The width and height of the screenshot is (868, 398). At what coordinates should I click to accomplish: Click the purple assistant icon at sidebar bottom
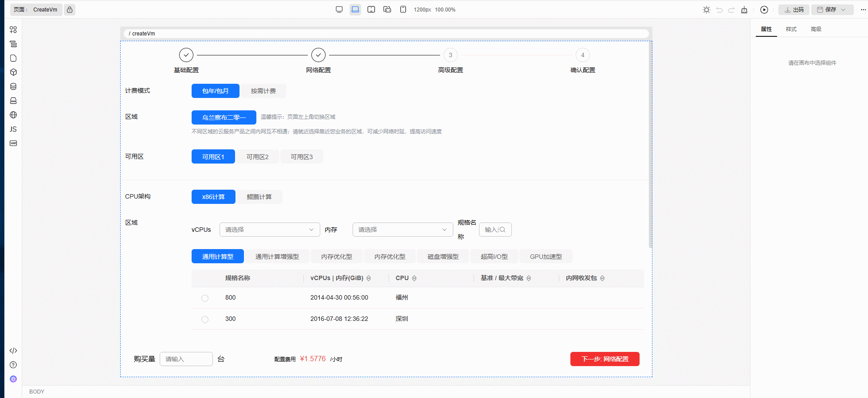tap(13, 379)
